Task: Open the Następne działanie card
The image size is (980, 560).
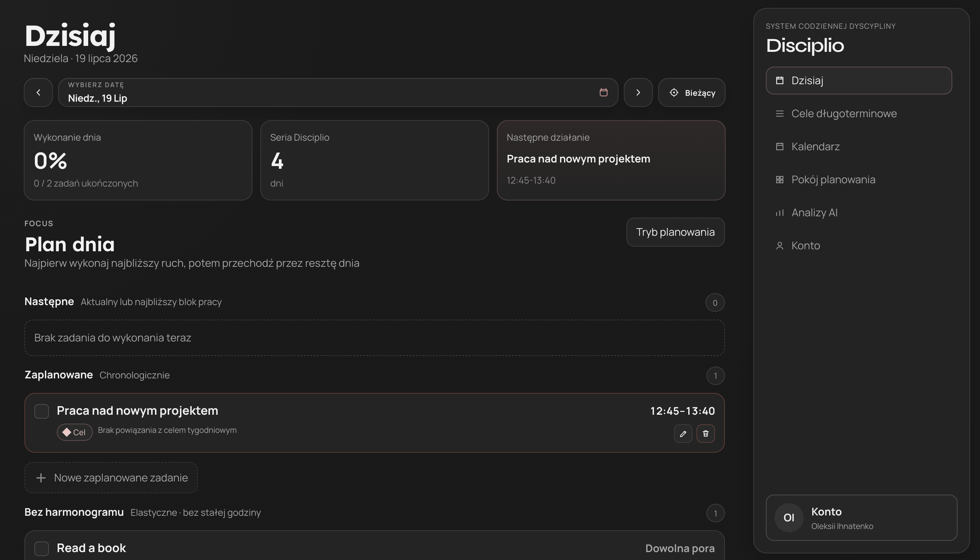Action: pos(611,160)
